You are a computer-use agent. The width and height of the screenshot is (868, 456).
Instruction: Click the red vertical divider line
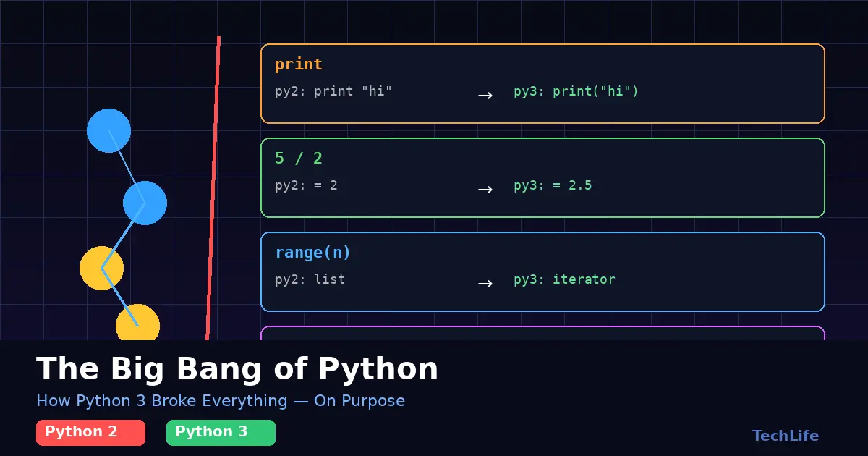[x=213, y=188]
